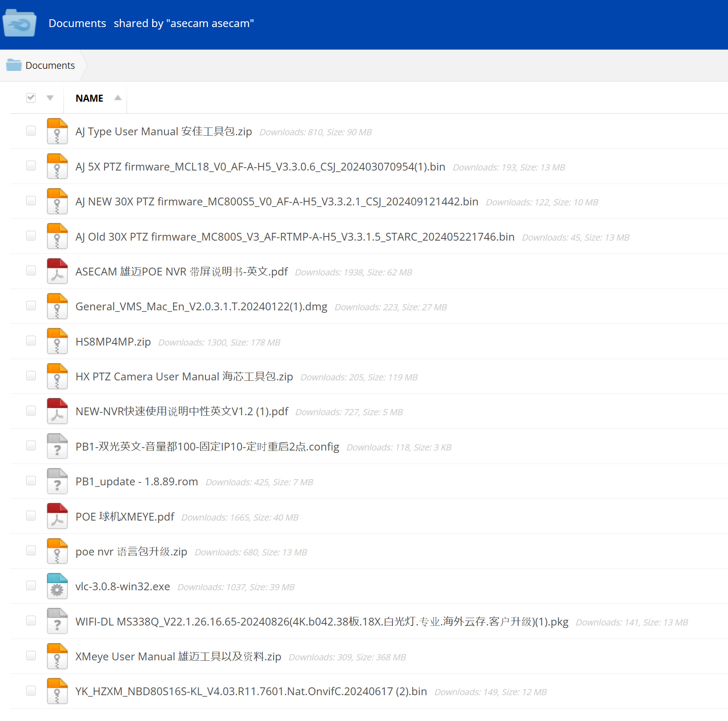Open AJ Old 30X PTZ firmware_MC800S bin
The width and height of the screenshot is (728, 721).
(x=295, y=237)
